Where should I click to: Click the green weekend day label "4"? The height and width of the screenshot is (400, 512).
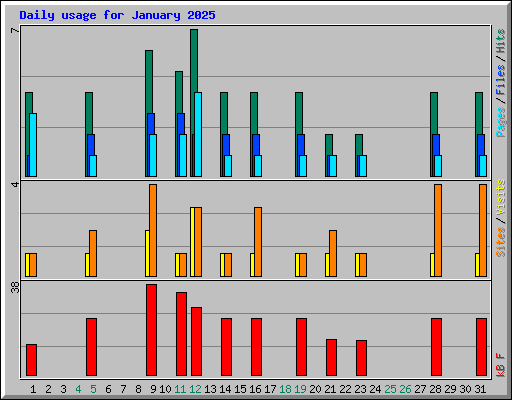(78, 389)
